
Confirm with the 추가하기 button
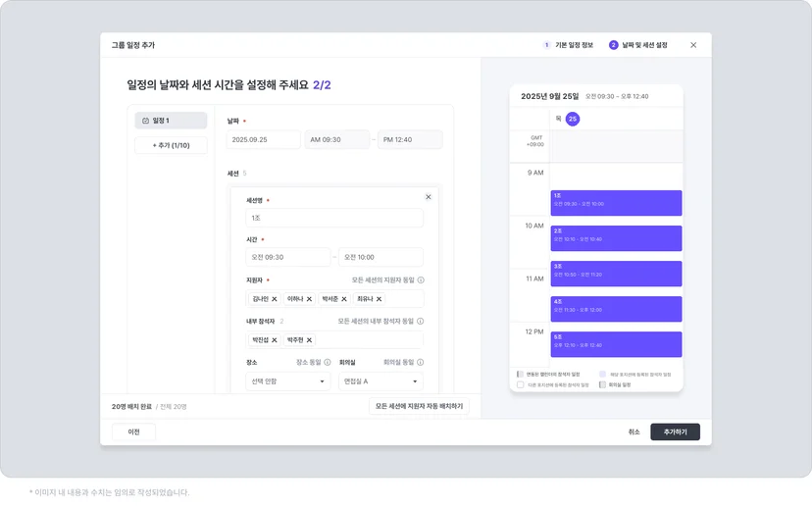tap(675, 431)
